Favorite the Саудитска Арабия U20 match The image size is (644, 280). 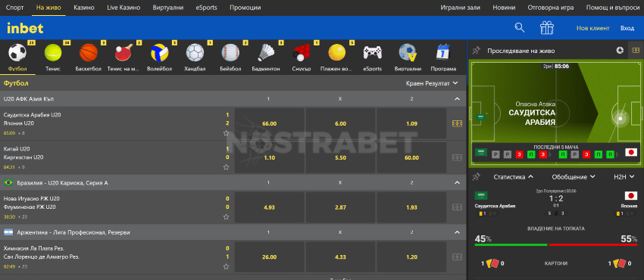226,133
